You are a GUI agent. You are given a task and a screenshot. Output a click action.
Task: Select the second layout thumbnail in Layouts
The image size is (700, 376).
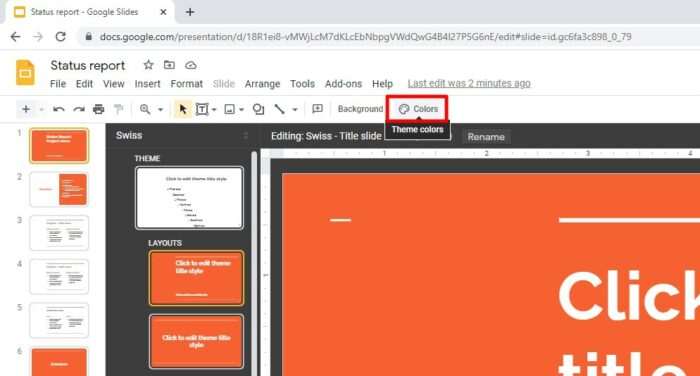tap(196, 342)
